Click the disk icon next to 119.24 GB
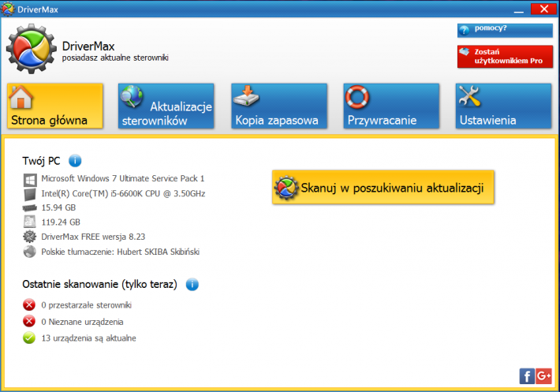 pyautogui.click(x=30, y=222)
